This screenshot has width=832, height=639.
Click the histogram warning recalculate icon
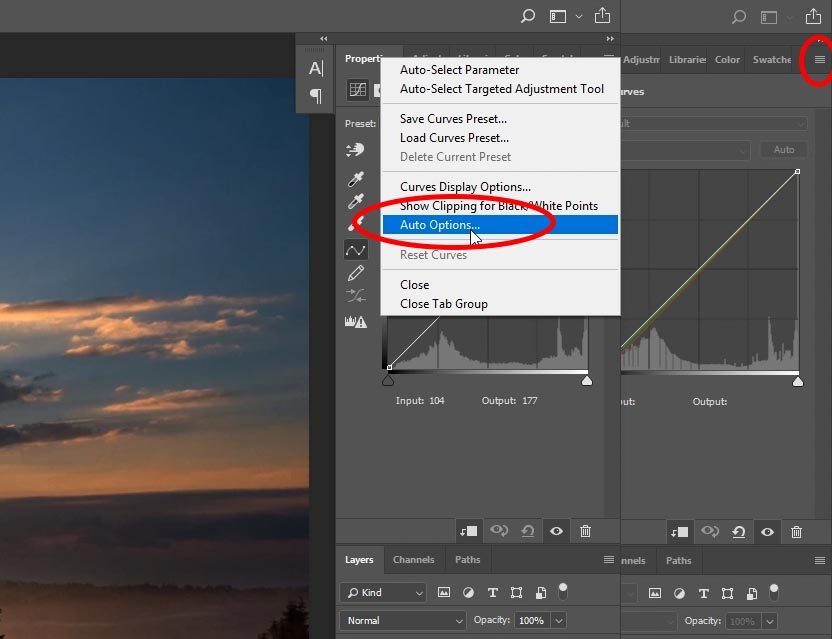[356, 321]
